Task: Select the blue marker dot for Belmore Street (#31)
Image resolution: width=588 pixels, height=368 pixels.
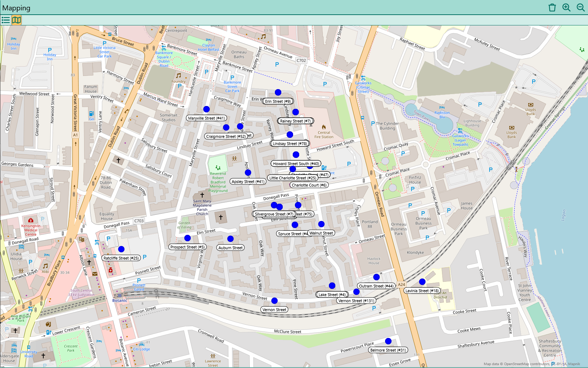Action: tap(388, 341)
